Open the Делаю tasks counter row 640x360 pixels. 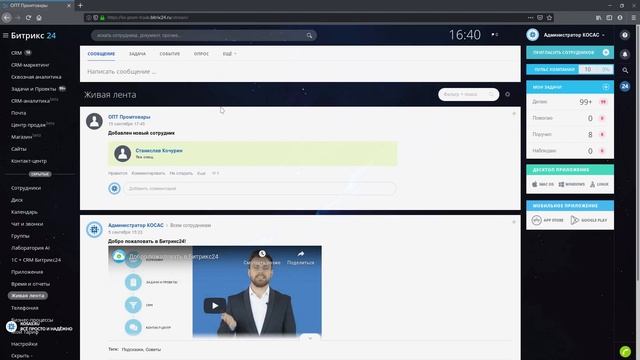coord(570,102)
